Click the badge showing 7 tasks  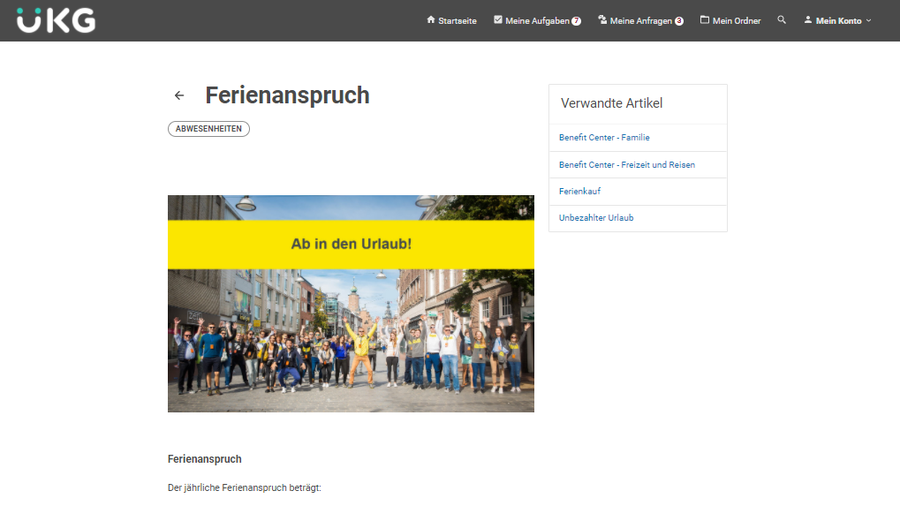pyautogui.click(x=576, y=21)
